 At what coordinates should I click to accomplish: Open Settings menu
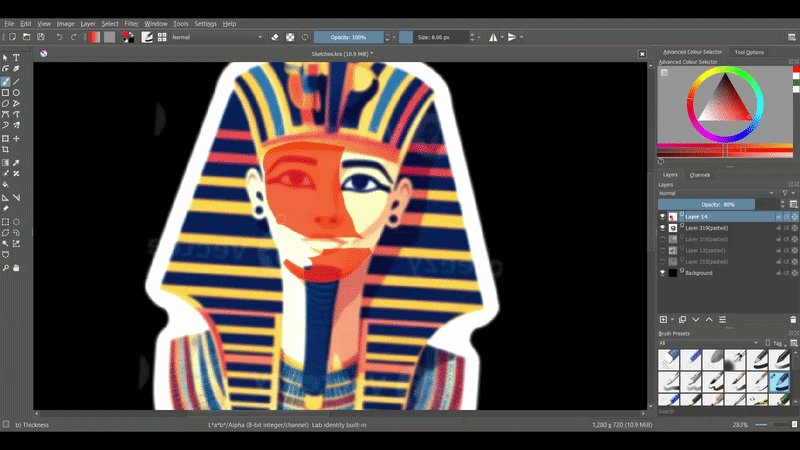click(206, 23)
